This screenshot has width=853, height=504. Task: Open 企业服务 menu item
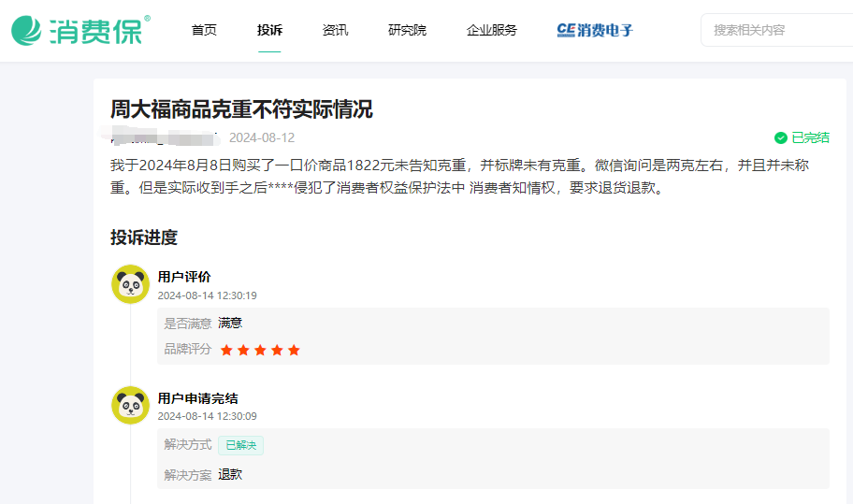492,30
